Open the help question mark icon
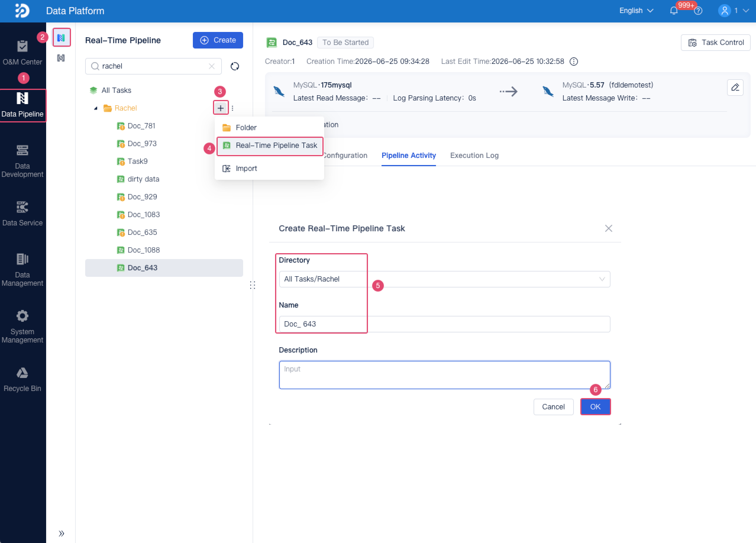Image resolution: width=756 pixels, height=543 pixels. 698,11
